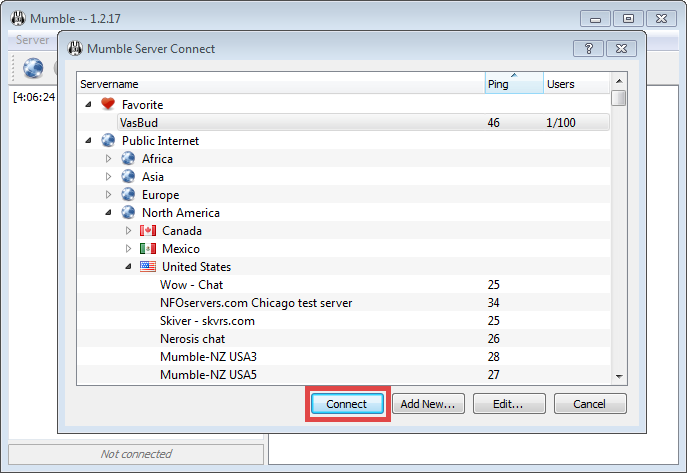Click the globe icon next to Europe
Viewport: 687px width, 473px height.
[128, 195]
